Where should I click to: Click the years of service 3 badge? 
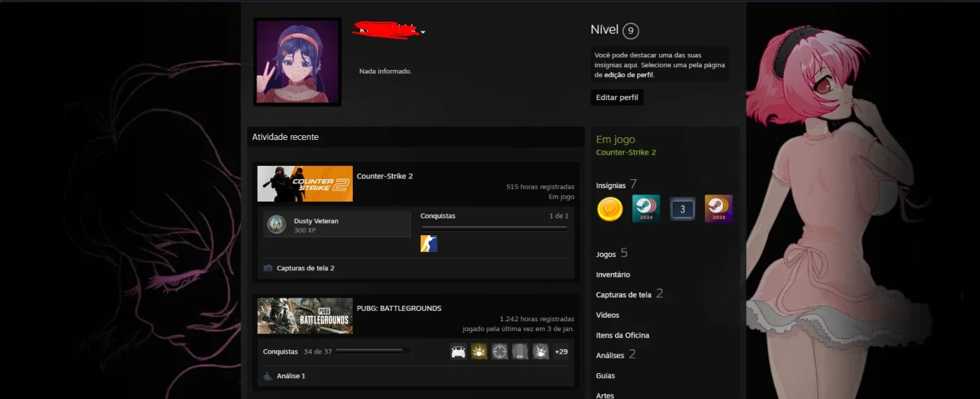682,209
